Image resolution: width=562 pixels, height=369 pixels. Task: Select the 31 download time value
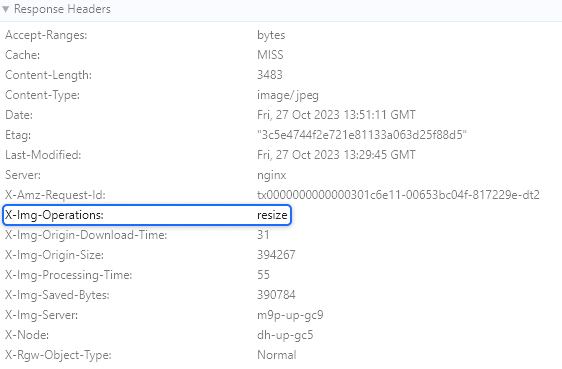click(263, 235)
